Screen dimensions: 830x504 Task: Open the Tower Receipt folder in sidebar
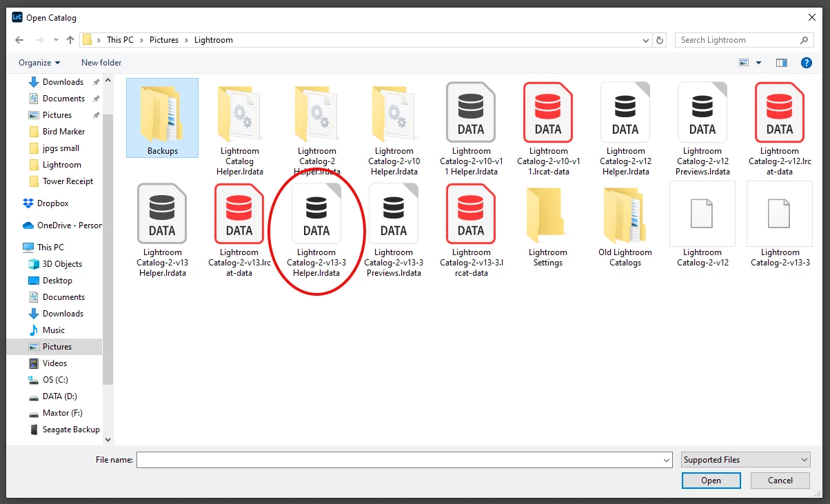[68, 181]
